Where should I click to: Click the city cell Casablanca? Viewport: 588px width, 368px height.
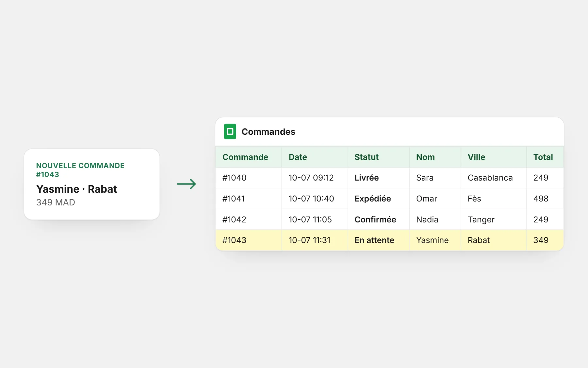coord(494,178)
